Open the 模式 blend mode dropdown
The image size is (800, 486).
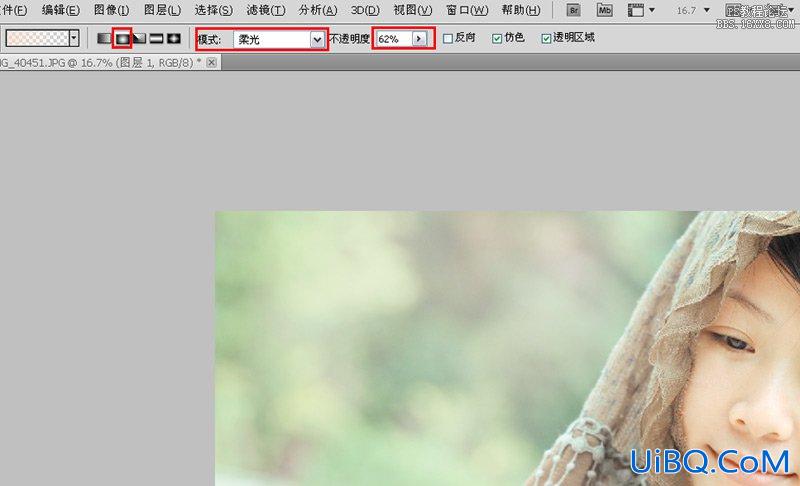click(x=279, y=39)
